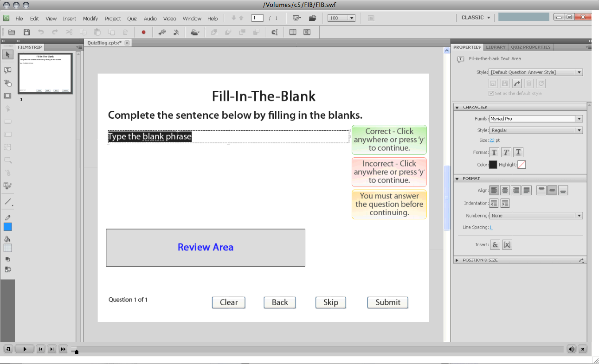The height and width of the screenshot is (364, 599).
Task: Open the black text Color swatch
Action: point(493,165)
